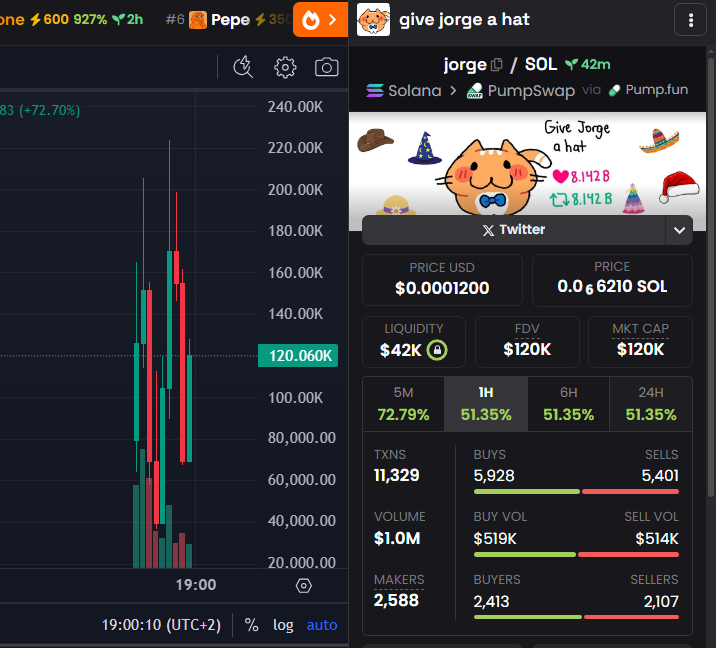Viewport: 716px width, 648px height.
Task: Click the SELL VOL $514K value
Action: pyautogui.click(x=657, y=539)
